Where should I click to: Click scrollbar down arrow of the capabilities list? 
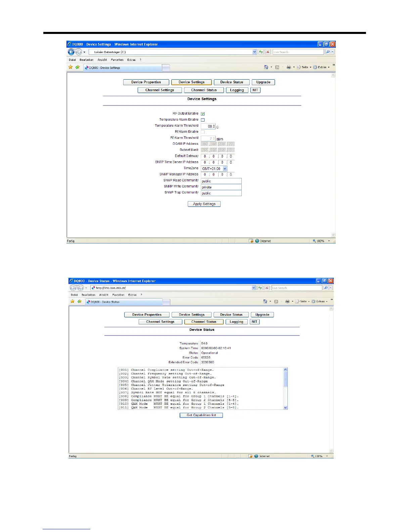tap(286, 407)
